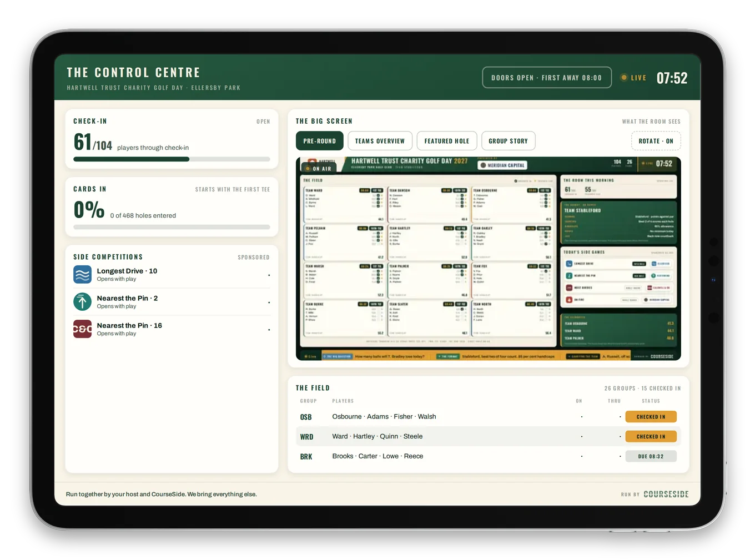The width and height of the screenshot is (755, 560).
Task: Click the players "Osbourne · Adams · Fisher · Walsh"
Action: tap(384, 417)
